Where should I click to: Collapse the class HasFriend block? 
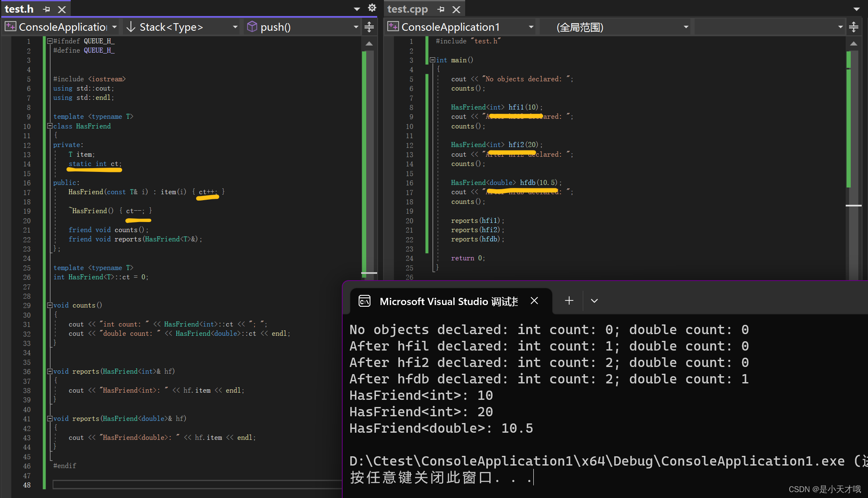pos(50,126)
